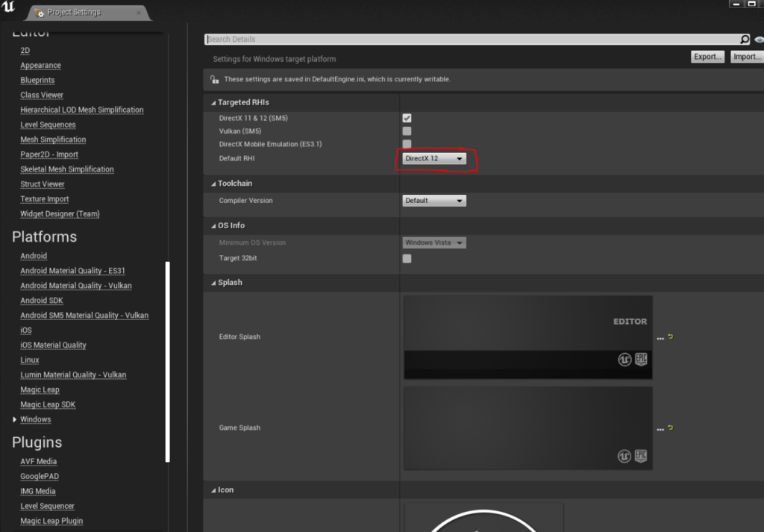Click the Editor Splash image thumbnail

[x=528, y=337]
